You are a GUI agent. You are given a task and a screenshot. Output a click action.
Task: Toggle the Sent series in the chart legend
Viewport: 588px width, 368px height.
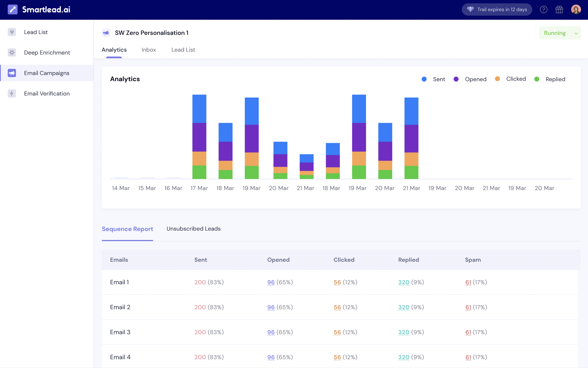pos(433,79)
